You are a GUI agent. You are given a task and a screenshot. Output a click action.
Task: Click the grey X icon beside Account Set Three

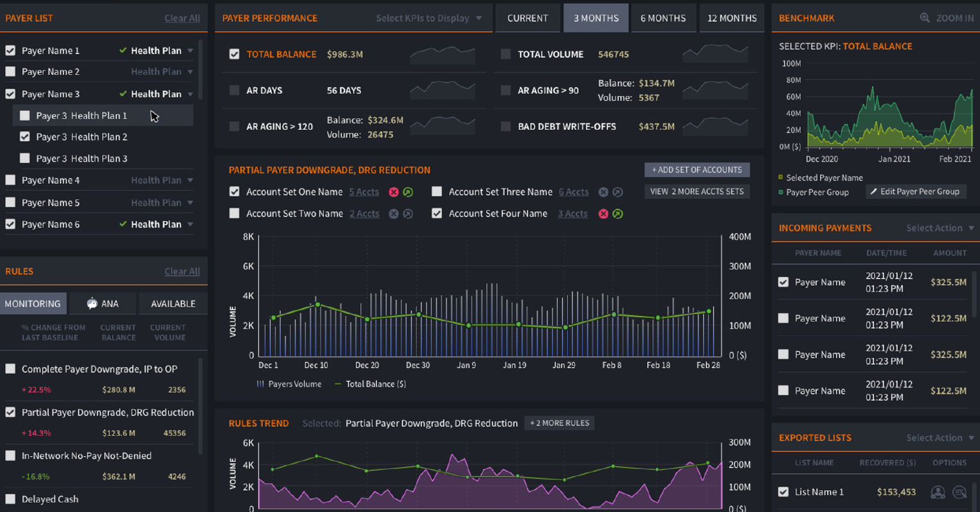click(603, 192)
